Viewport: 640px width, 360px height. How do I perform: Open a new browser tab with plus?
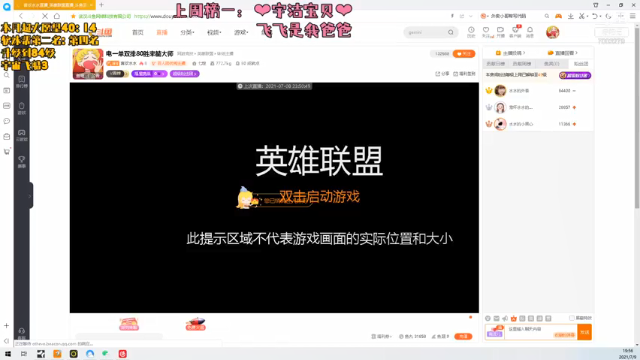click(101, 5)
